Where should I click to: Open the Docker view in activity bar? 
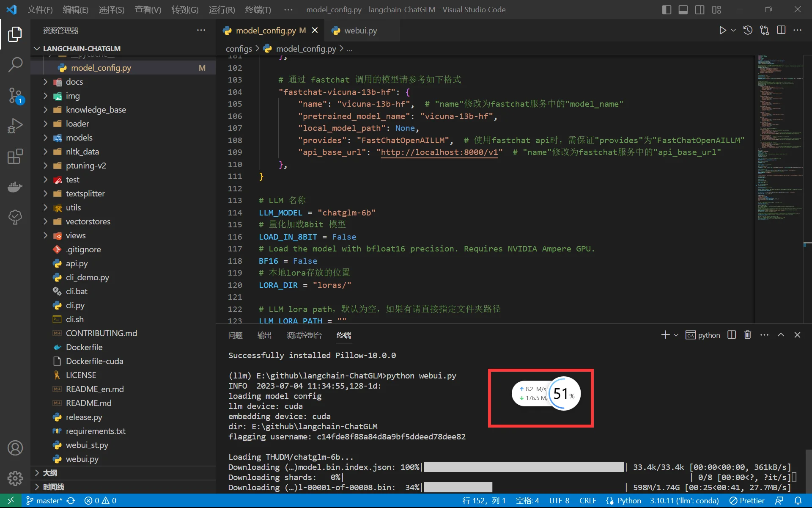(15, 187)
